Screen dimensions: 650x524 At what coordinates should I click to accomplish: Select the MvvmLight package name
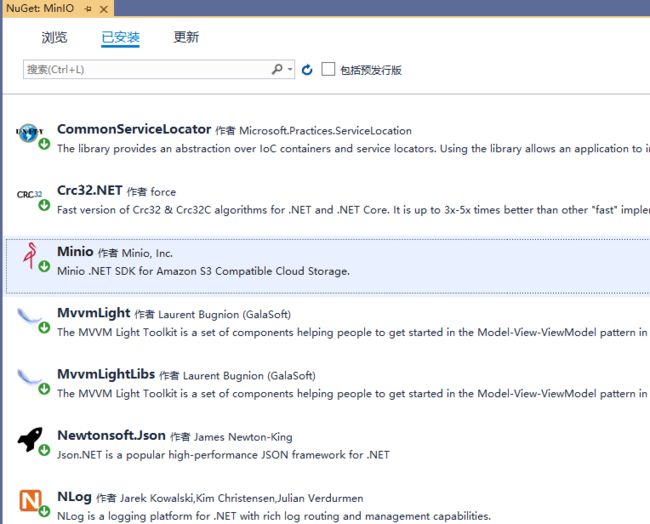click(x=94, y=313)
